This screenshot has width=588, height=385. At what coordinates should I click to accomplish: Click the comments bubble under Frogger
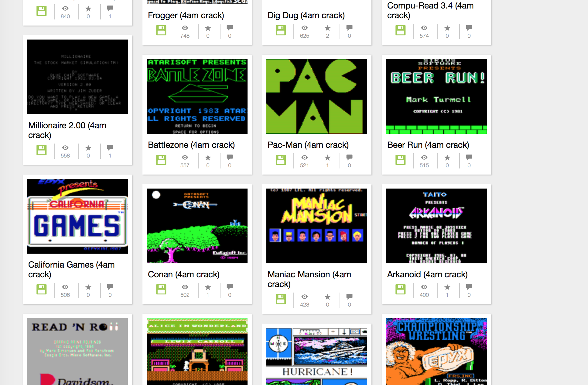tap(230, 28)
